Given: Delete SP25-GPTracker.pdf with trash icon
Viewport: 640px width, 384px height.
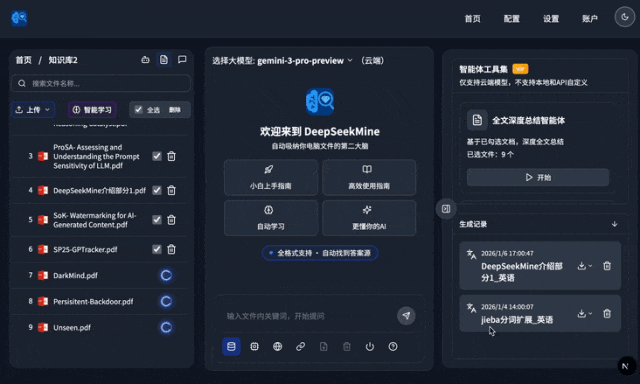Looking at the screenshot, I should click(171, 249).
